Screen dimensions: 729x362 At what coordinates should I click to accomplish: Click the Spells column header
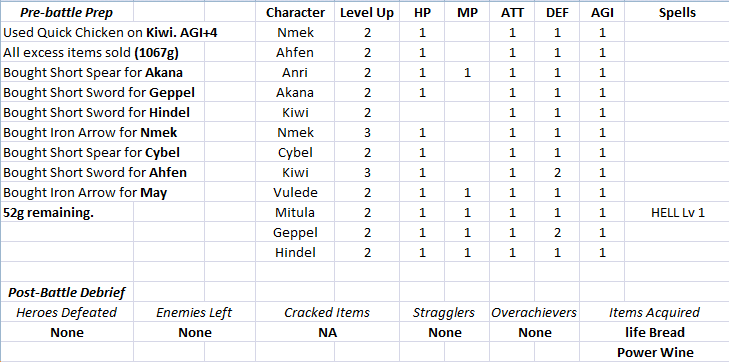[x=677, y=13]
